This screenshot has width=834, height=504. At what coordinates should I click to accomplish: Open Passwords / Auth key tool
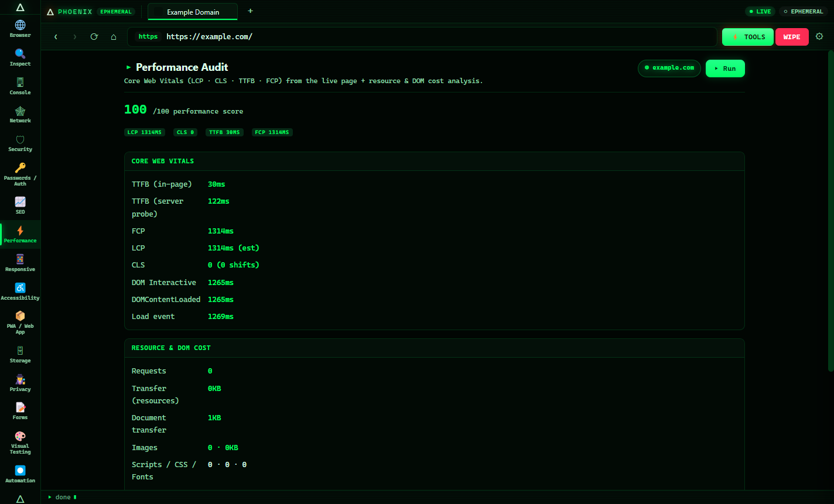[20, 174]
